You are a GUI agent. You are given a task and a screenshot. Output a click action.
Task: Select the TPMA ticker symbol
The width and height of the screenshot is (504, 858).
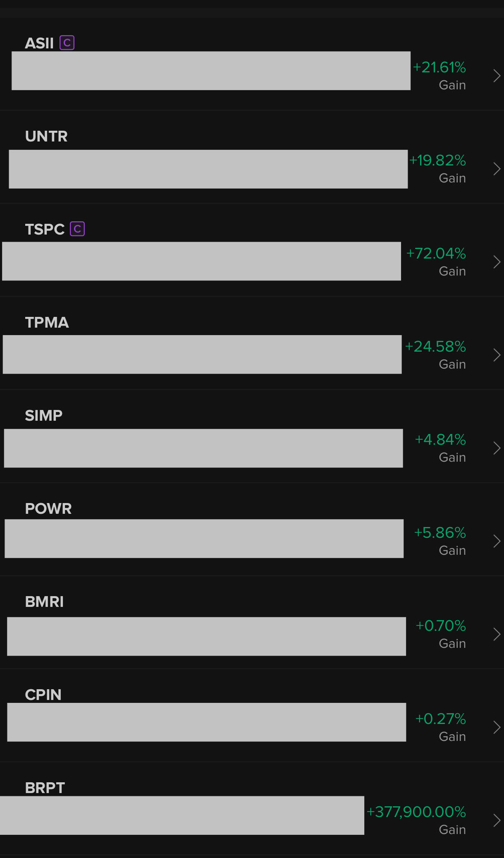tap(47, 322)
